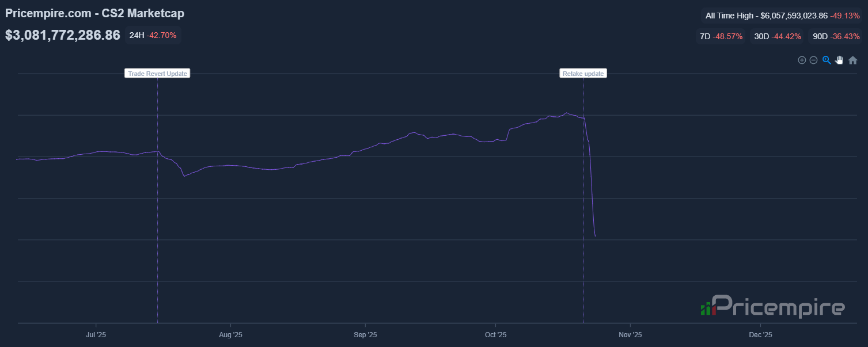Click the bottom end of the crash line
The image size is (868, 347).
point(595,236)
